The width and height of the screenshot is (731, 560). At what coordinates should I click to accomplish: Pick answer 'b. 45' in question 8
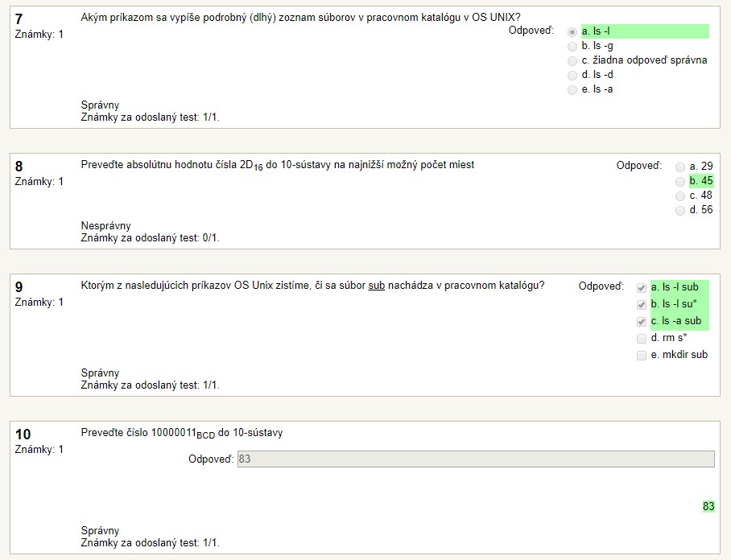click(680, 181)
